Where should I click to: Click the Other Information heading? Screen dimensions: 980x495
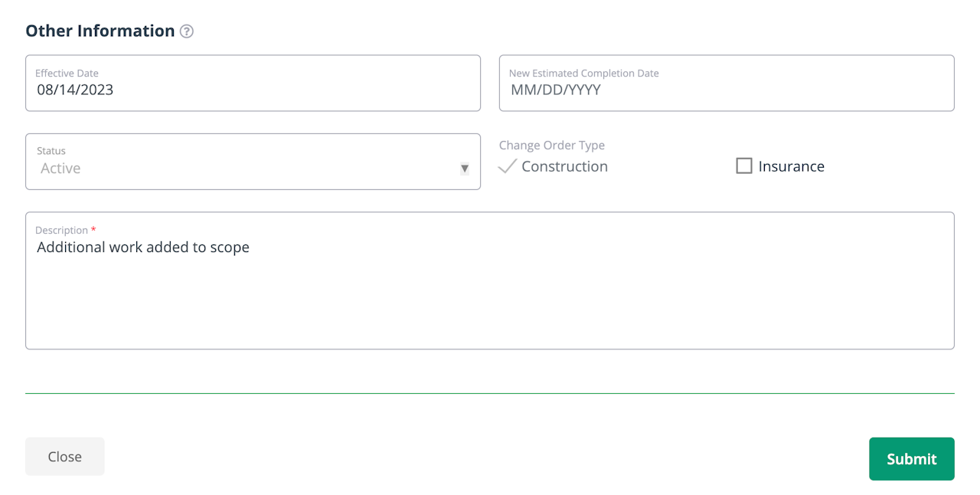100,31
